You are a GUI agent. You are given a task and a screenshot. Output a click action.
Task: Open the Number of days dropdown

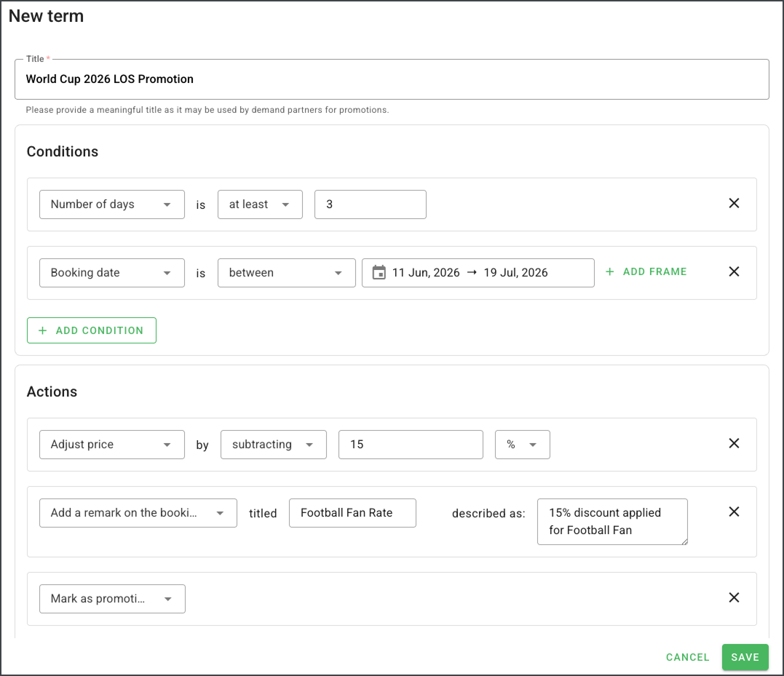pos(111,204)
